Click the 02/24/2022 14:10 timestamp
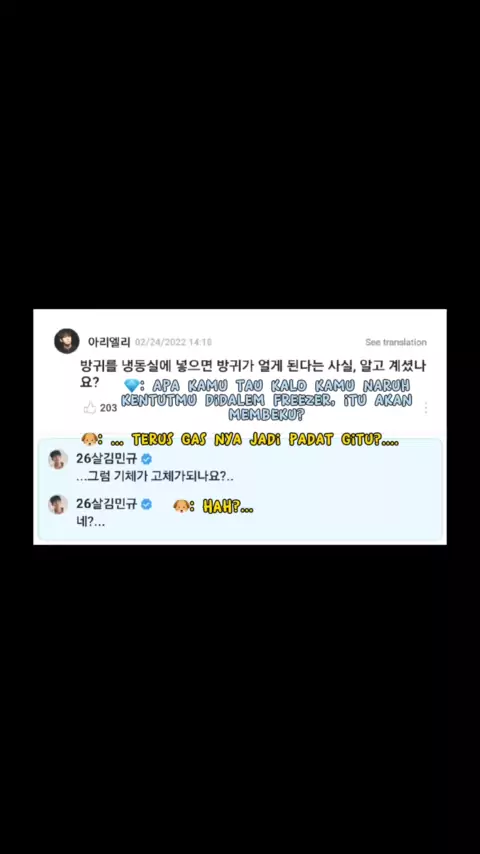Screen dimensions: 480x854 coord(173,342)
